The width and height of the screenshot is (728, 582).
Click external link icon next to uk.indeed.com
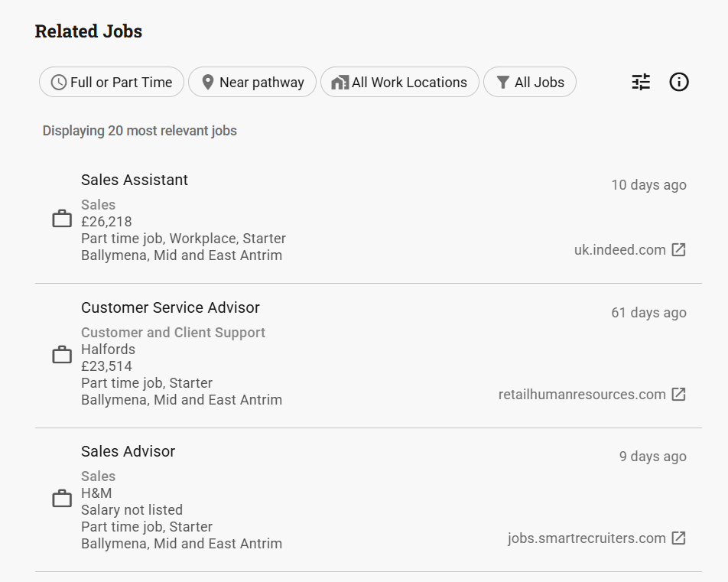(x=678, y=250)
